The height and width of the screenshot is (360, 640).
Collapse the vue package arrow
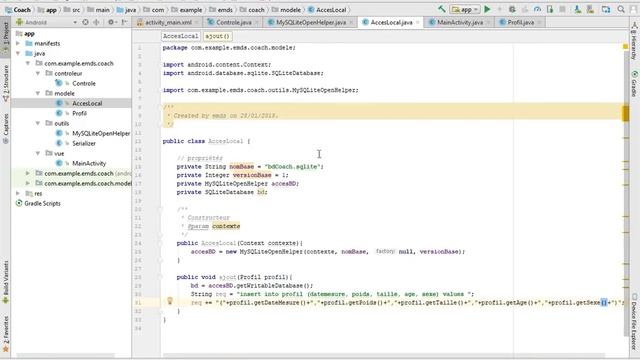point(38,153)
